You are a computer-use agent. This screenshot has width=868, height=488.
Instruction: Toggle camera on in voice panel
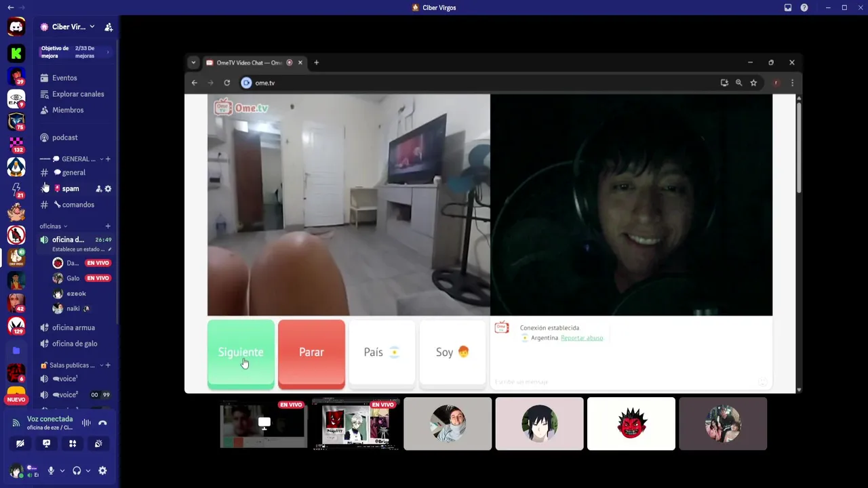pyautogui.click(x=20, y=443)
